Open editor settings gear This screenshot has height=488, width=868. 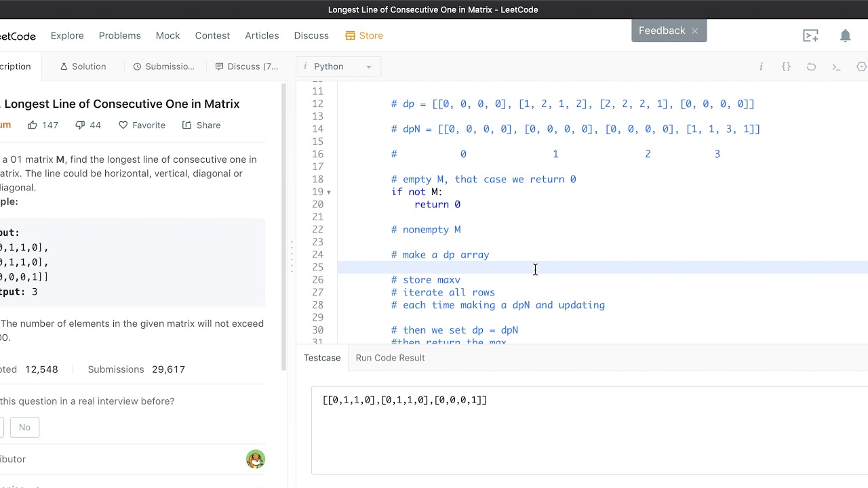862,66
